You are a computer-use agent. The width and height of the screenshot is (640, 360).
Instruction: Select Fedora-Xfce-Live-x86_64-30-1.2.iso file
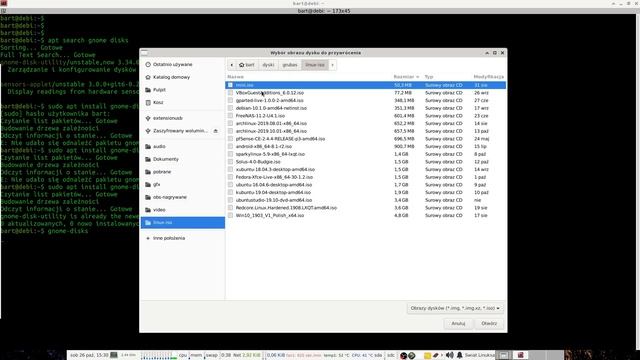point(366,177)
